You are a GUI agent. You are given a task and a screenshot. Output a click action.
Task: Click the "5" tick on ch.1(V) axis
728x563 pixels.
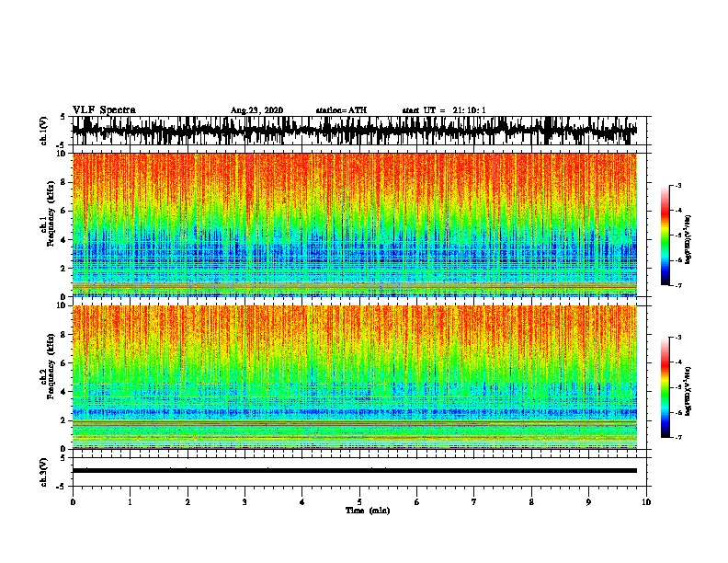pyautogui.click(x=63, y=117)
